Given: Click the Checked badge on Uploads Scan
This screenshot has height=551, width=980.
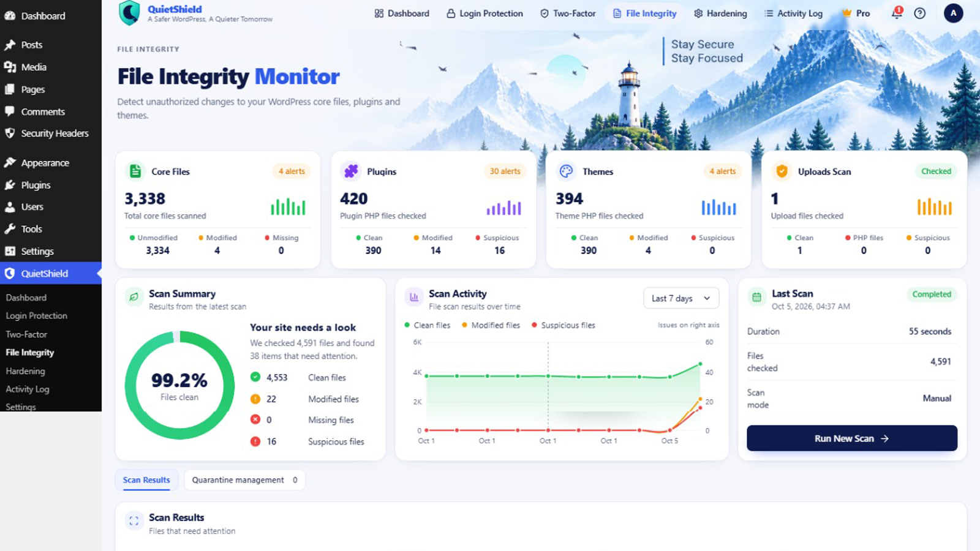Looking at the screenshot, I should click(x=937, y=171).
